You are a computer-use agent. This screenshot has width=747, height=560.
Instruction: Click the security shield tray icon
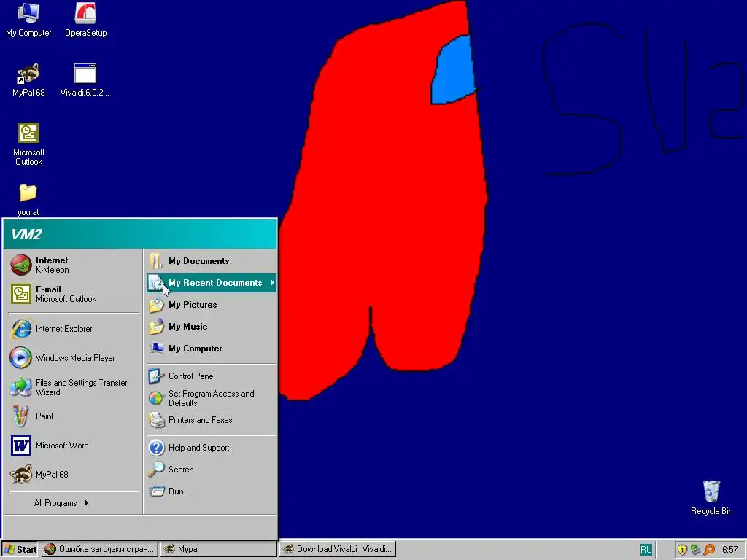point(682,550)
